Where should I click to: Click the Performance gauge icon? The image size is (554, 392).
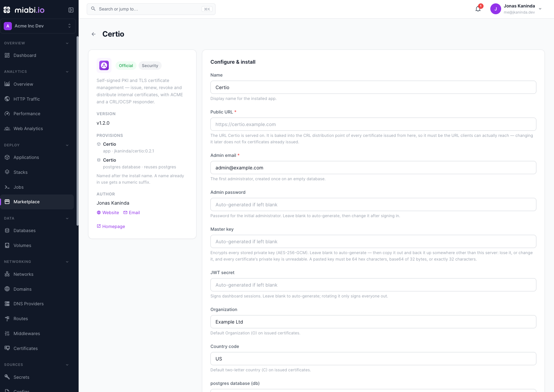pyautogui.click(x=7, y=114)
